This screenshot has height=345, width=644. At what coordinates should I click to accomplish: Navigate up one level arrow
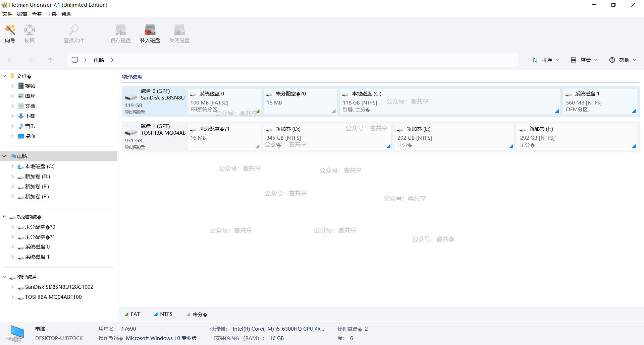[x=50, y=60]
